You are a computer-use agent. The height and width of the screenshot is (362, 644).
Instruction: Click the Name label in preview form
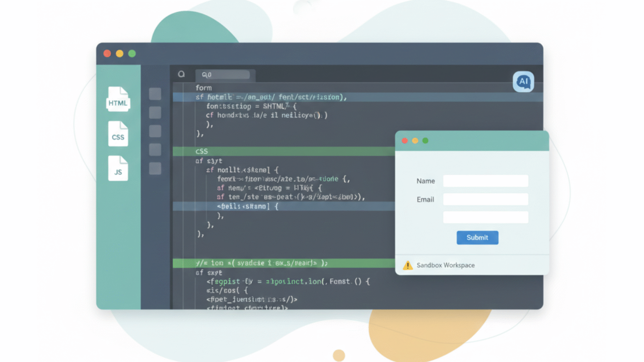coord(426,181)
